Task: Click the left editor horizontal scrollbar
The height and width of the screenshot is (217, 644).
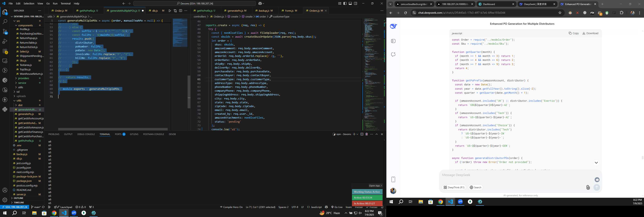Action: coord(113,129)
